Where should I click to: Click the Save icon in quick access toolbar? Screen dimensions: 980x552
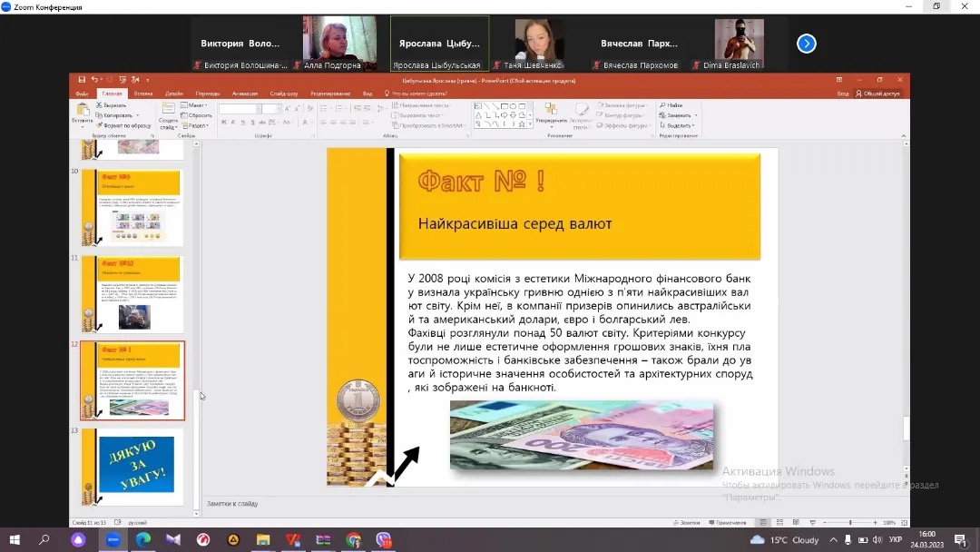(82, 80)
